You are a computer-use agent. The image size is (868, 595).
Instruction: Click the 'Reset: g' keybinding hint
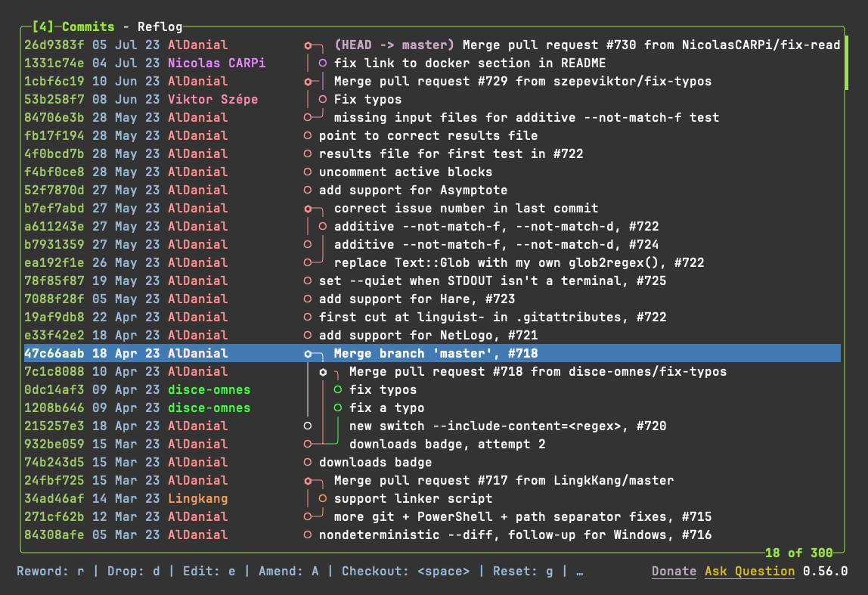click(x=523, y=572)
